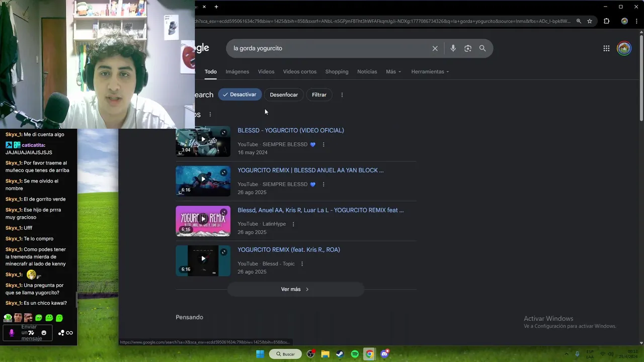The height and width of the screenshot is (362, 644).
Task: Click chat message "Te lo compro"
Action: click(x=38, y=239)
